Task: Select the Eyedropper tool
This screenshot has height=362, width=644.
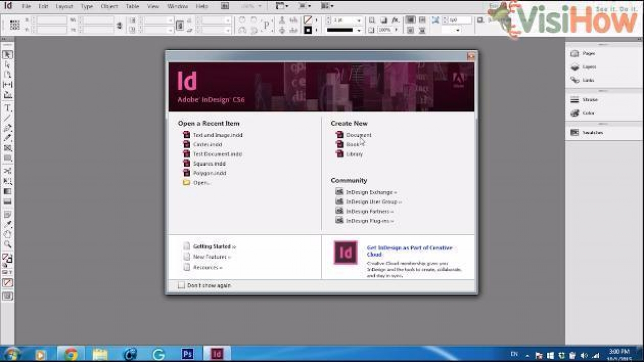Action: (8, 225)
